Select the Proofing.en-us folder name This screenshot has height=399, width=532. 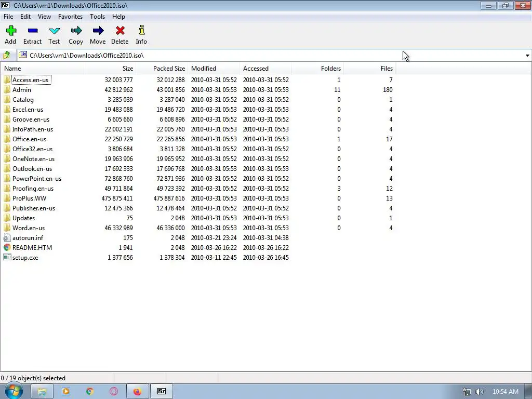(x=33, y=188)
